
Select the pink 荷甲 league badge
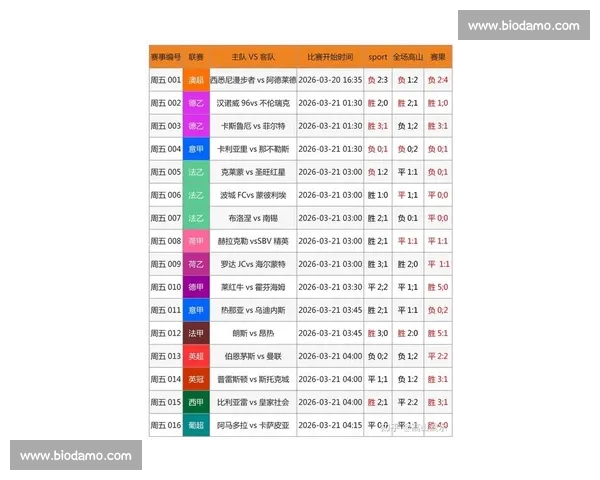click(196, 241)
